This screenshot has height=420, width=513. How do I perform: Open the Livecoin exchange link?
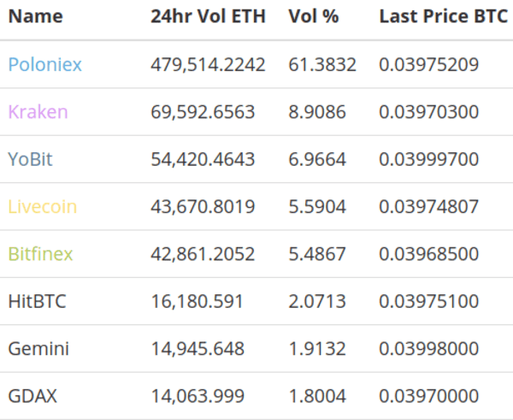coord(43,206)
